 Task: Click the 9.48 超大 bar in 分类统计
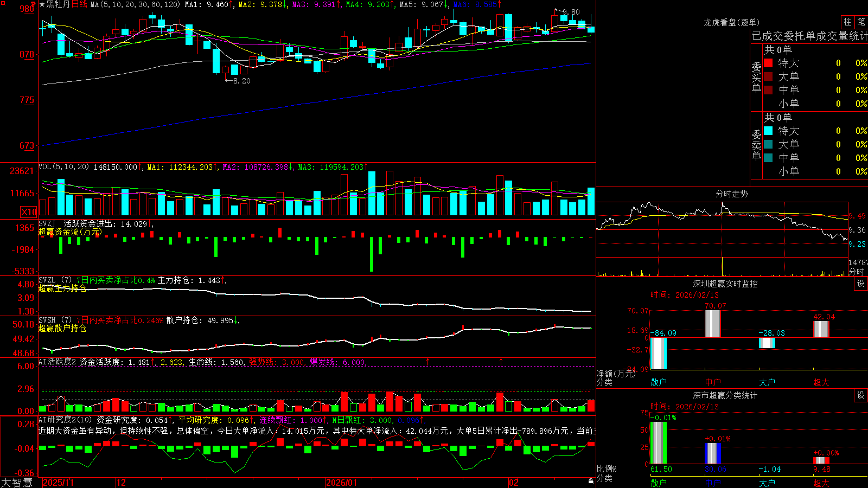click(x=821, y=461)
